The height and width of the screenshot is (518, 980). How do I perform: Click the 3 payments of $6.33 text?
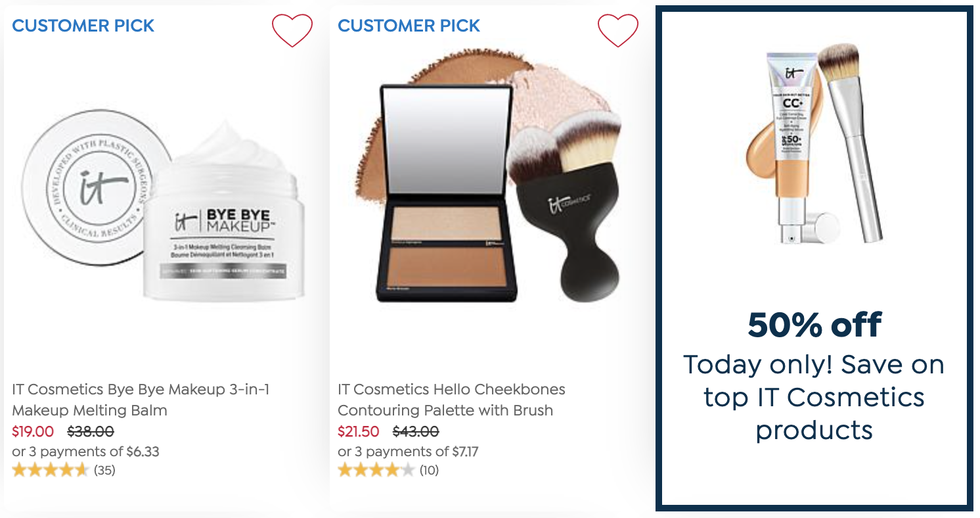(85, 452)
